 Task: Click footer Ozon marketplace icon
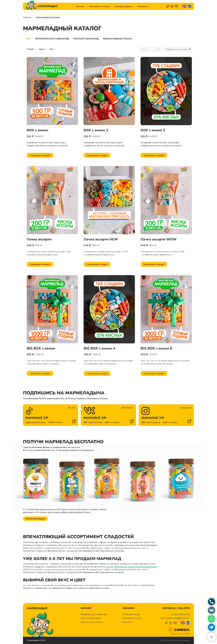coord(188,623)
